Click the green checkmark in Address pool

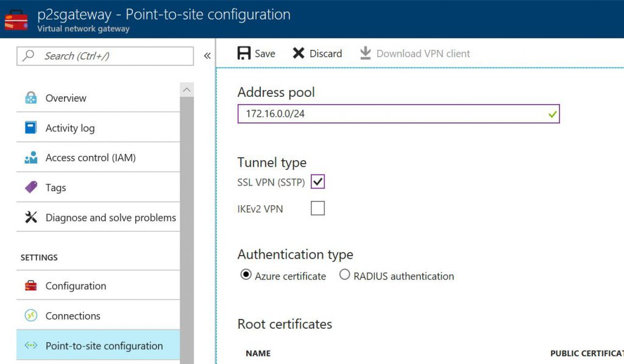click(552, 114)
